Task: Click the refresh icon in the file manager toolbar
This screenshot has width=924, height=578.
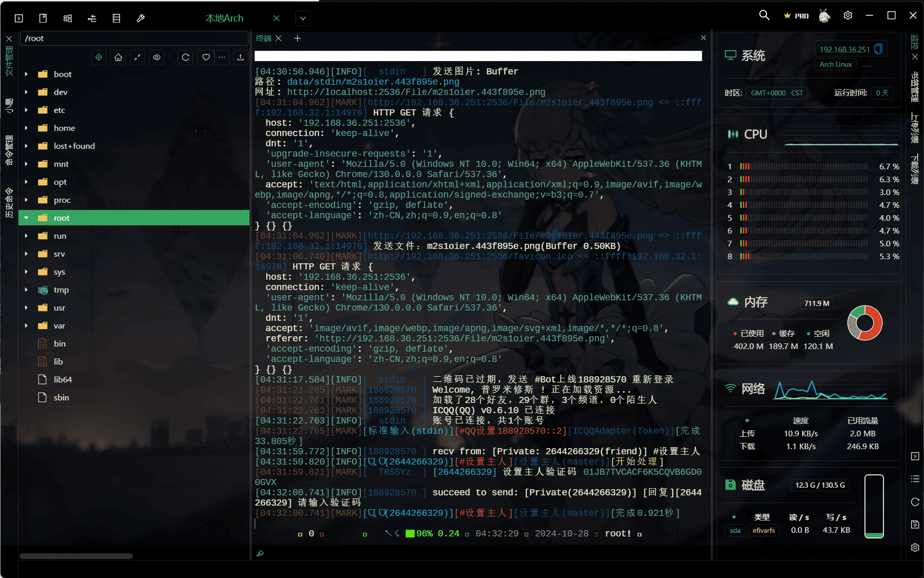Action: 186,57
